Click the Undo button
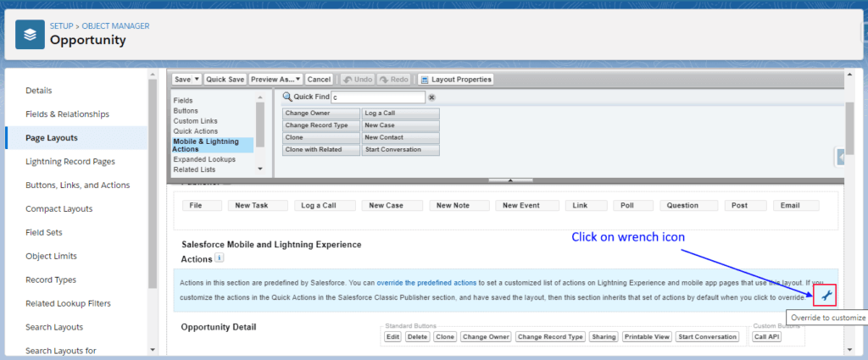The width and height of the screenshot is (868, 360). 357,79
